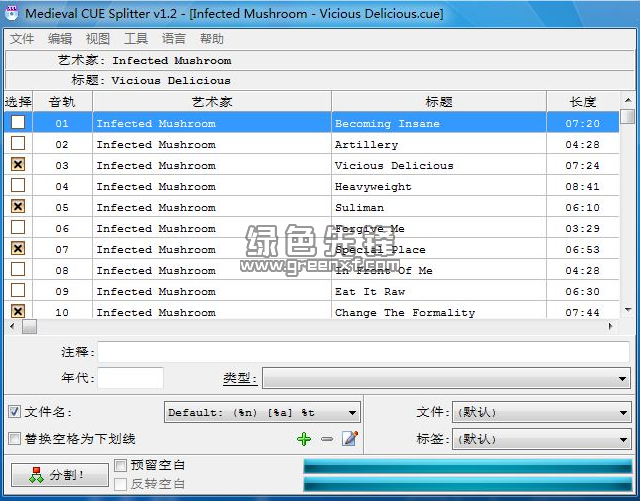Sort by 标题 column header
The image size is (640, 501).
(x=439, y=101)
